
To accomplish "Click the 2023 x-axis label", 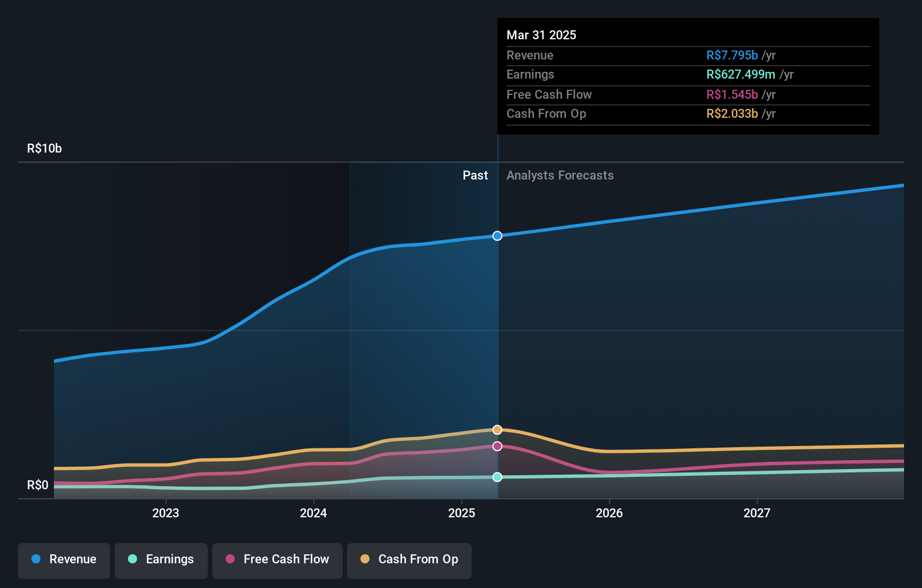I will coord(166,513).
